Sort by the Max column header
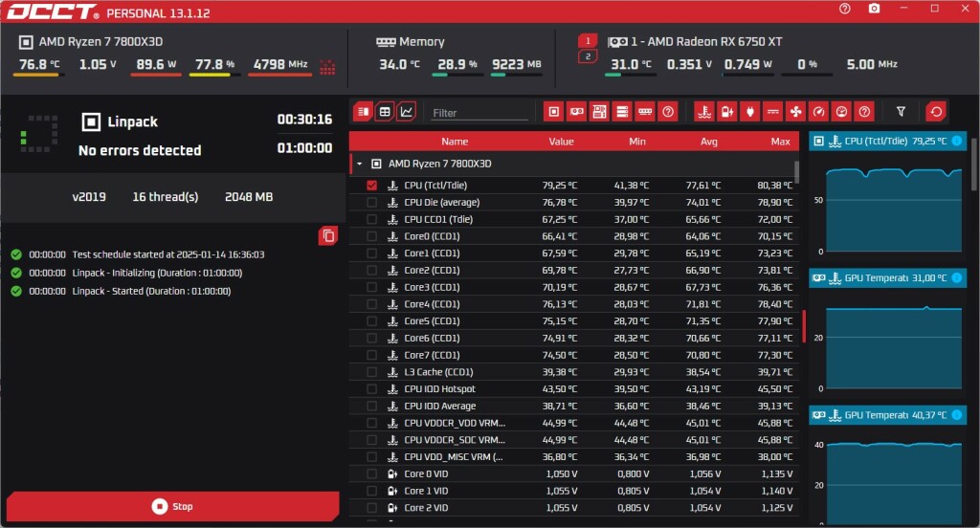Viewport: 980px width, 528px height. pos(780,142)
